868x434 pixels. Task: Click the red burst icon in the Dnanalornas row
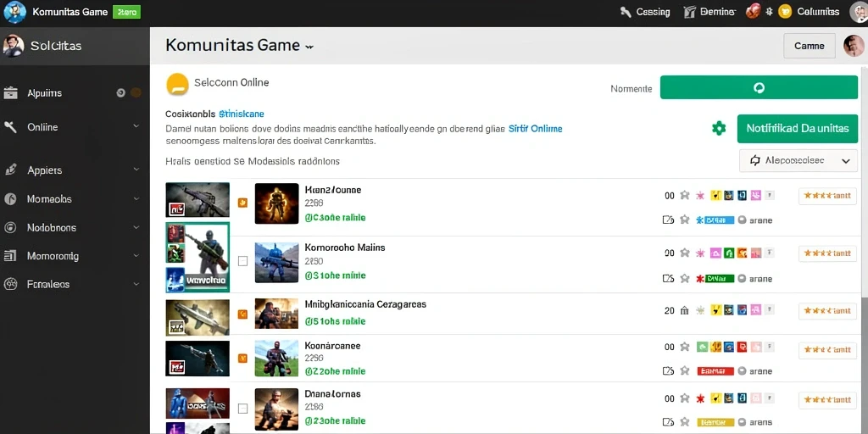click(699, 398)
